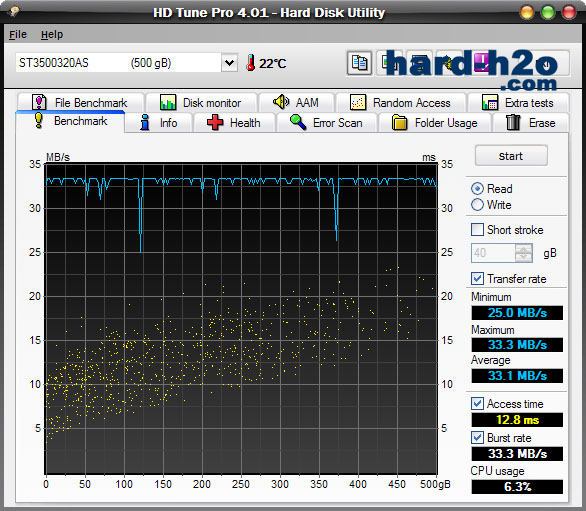Open the Info tab
Viewport: 586px width, 511px height.
[158, 123]
